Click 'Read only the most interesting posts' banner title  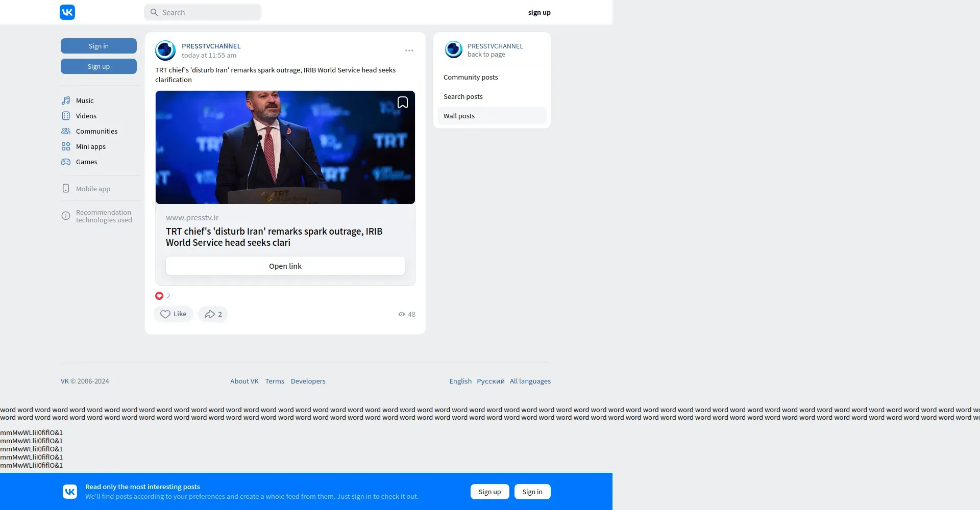[142, 487]
